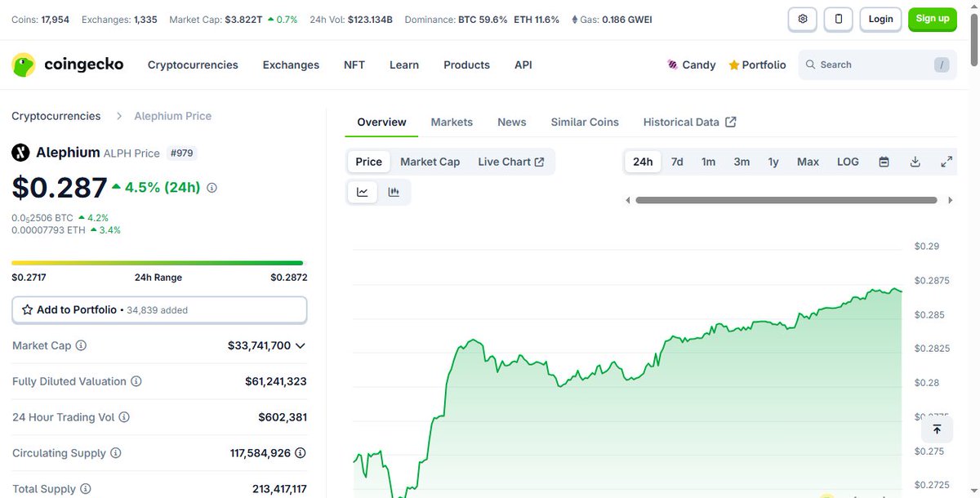Click info icon next to 24h change

pyautogui.click(x=212, y=188)
